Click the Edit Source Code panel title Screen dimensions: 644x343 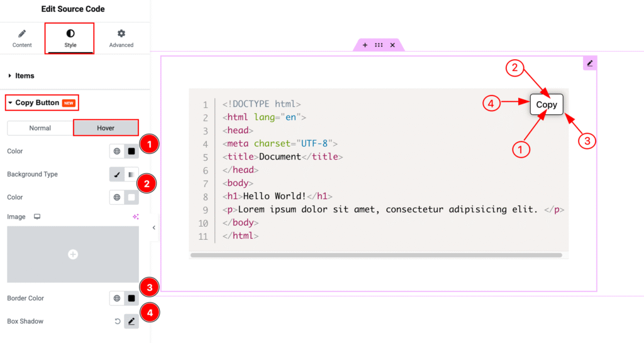pyautogui.click(x=73, y=9)
